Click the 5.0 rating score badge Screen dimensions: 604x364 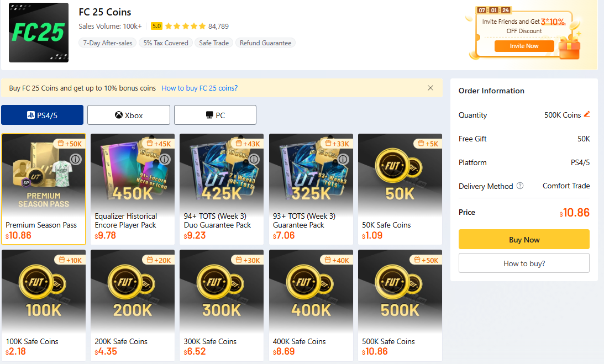point(156,26)
